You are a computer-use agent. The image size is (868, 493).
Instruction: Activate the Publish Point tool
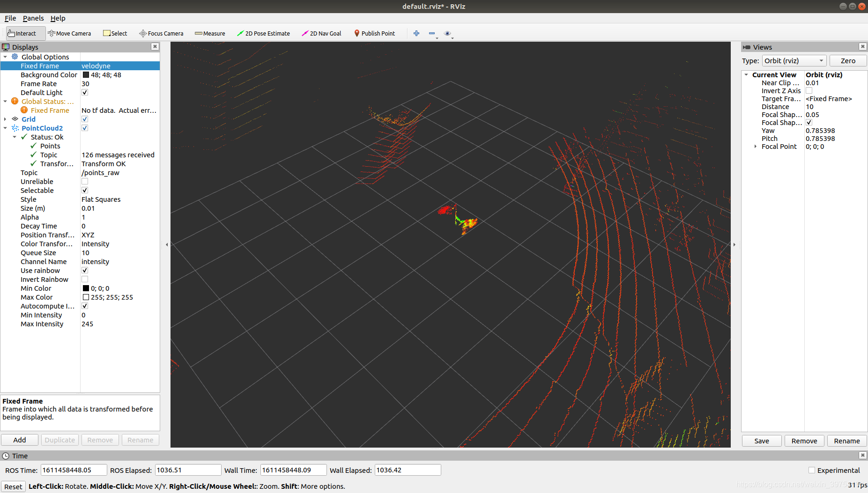[x=374, y=33]
